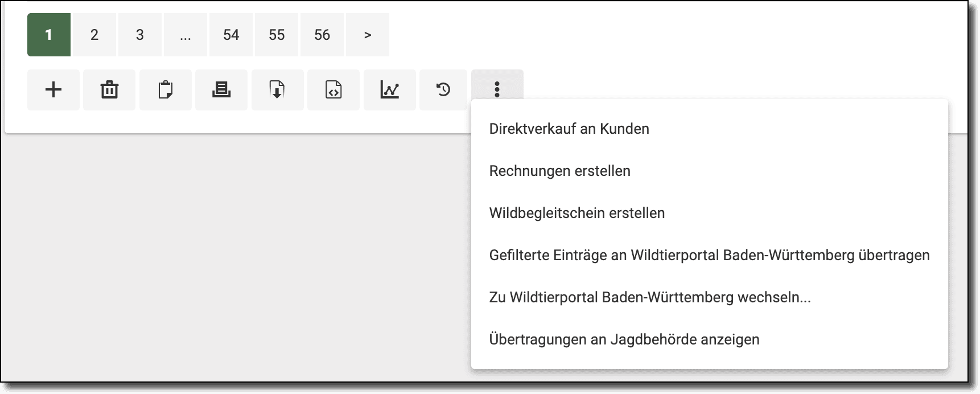Choose Rechnungen erstellen from menu
This screenshot has width=980, height=394.
559,171
